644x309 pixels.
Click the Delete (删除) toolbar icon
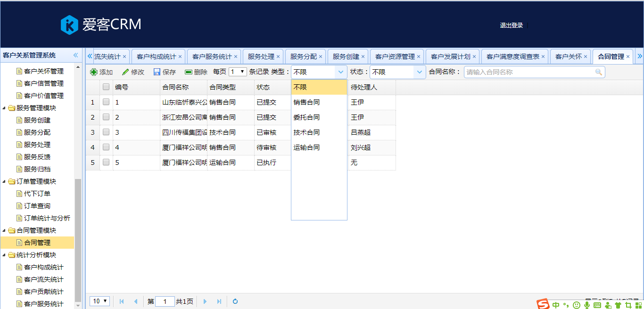[x=189, y=72]
